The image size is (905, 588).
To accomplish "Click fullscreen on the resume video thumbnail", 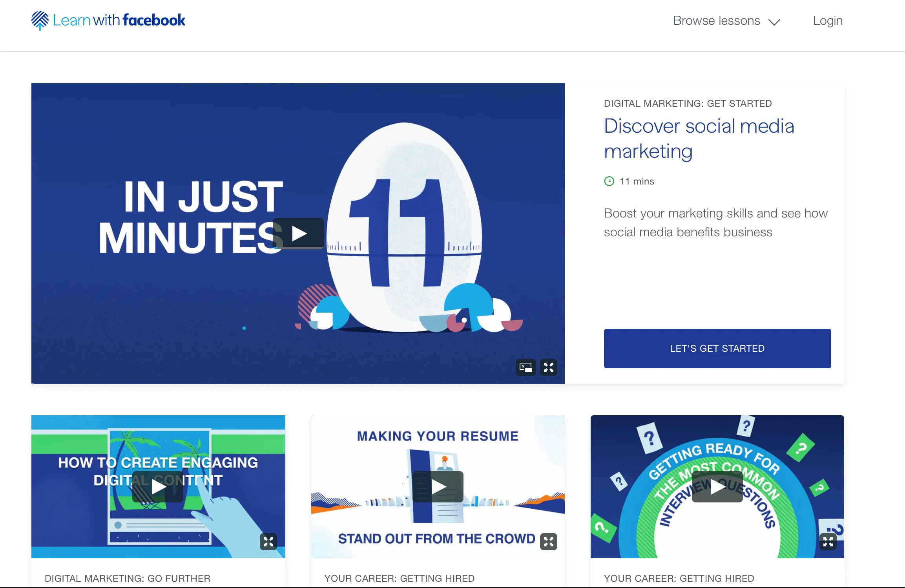I will click(x=549, y=542).
